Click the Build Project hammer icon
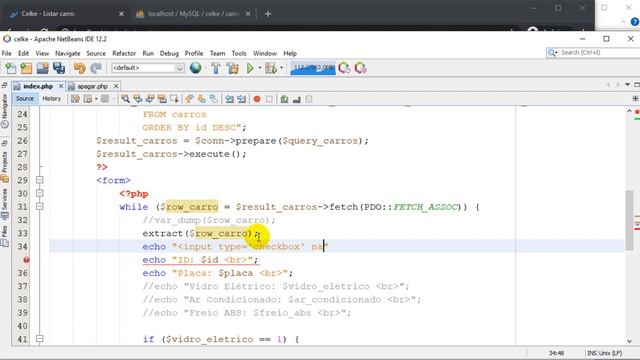The width and height of the screenshot is (640, 360). click(x=216, y=68)
